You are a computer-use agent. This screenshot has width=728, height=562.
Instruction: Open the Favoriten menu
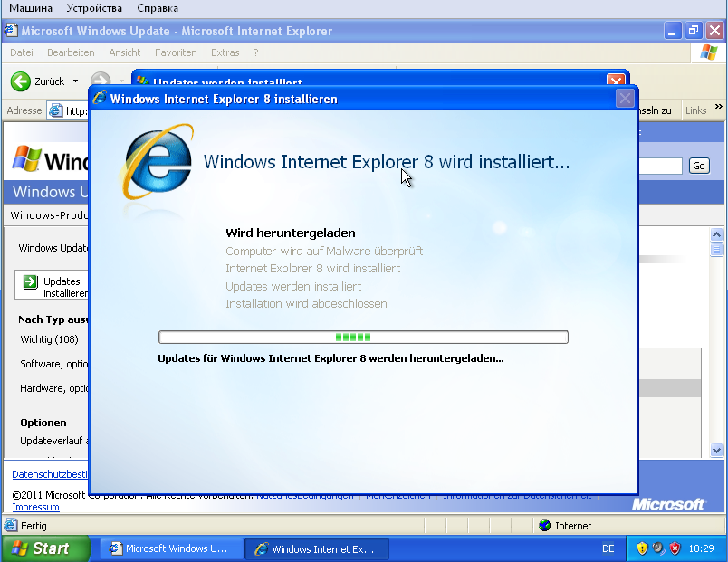tap(176, 52)
